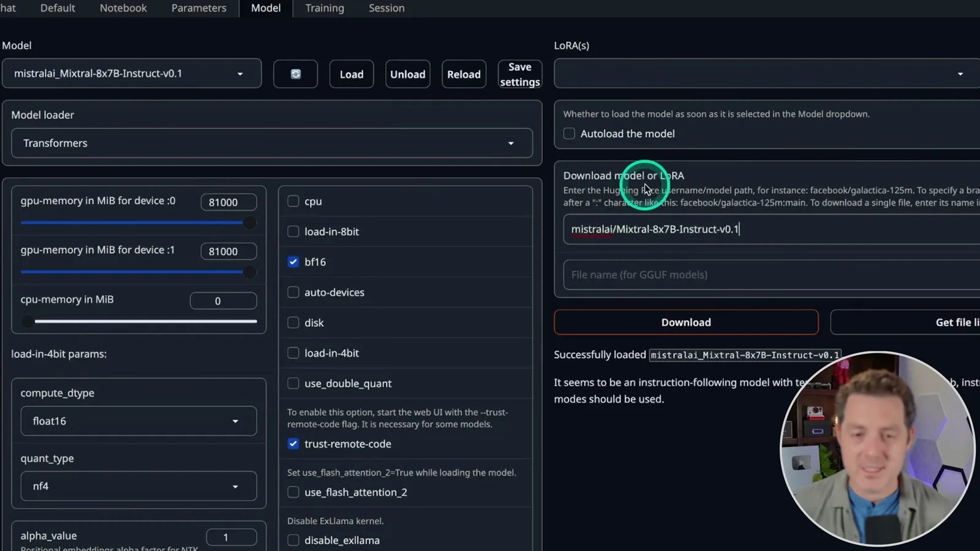Screen dimensions: 980x551
Task: Click the Get file list button
Action: pyautogui.click(x=905, y=322)
